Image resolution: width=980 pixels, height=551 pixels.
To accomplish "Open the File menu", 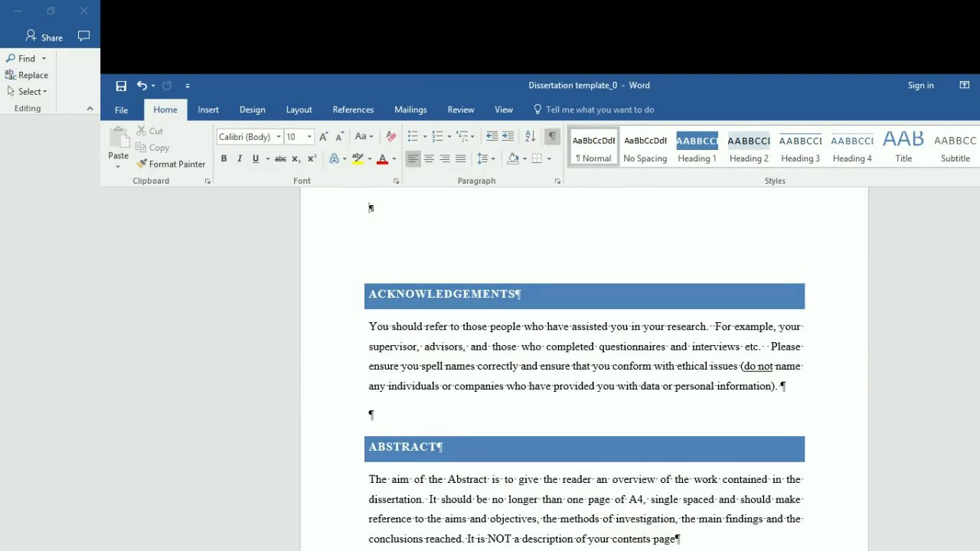I will click(121, 109).
